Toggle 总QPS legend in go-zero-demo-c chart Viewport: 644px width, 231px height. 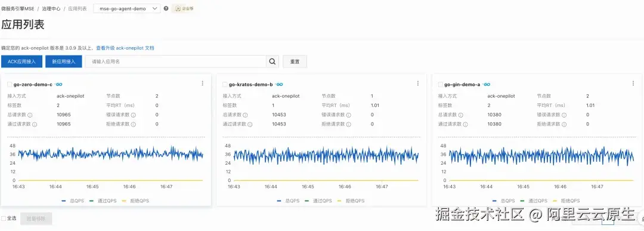[x=72, y=201]
